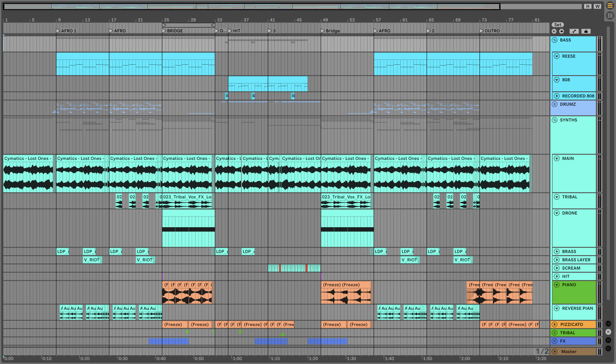Switch to Arrangement view via orange lines icon

pos(610,6)
